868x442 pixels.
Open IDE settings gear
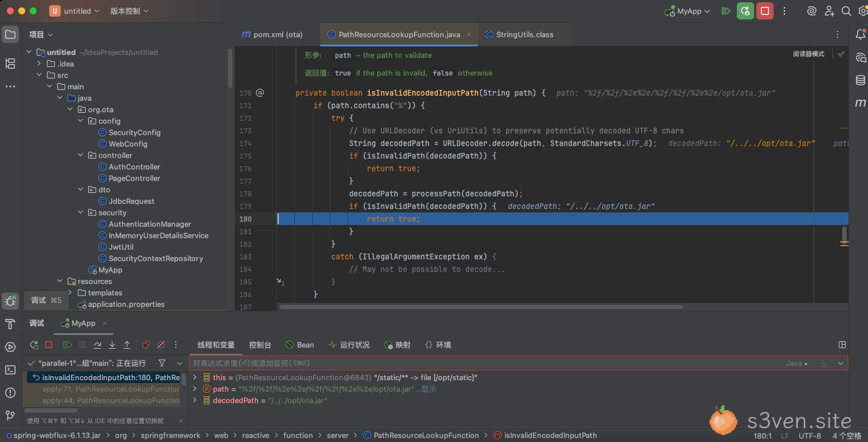[x=863, y=11]
